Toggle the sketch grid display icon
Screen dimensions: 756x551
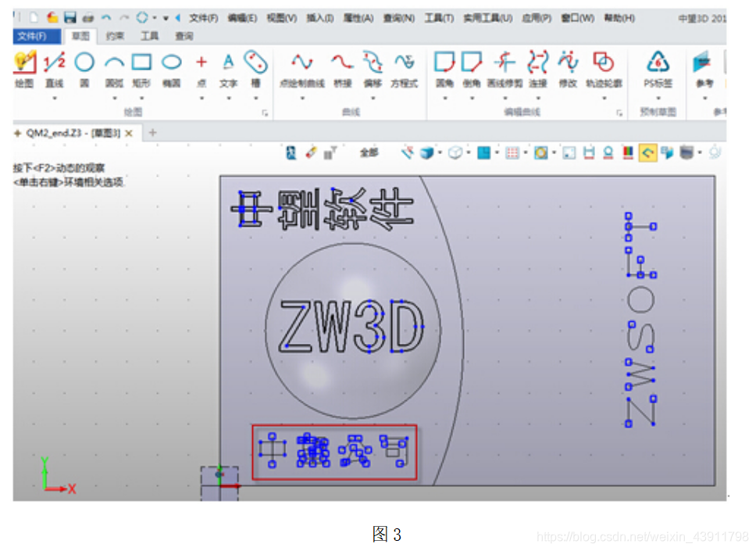(x=512, y=153)
